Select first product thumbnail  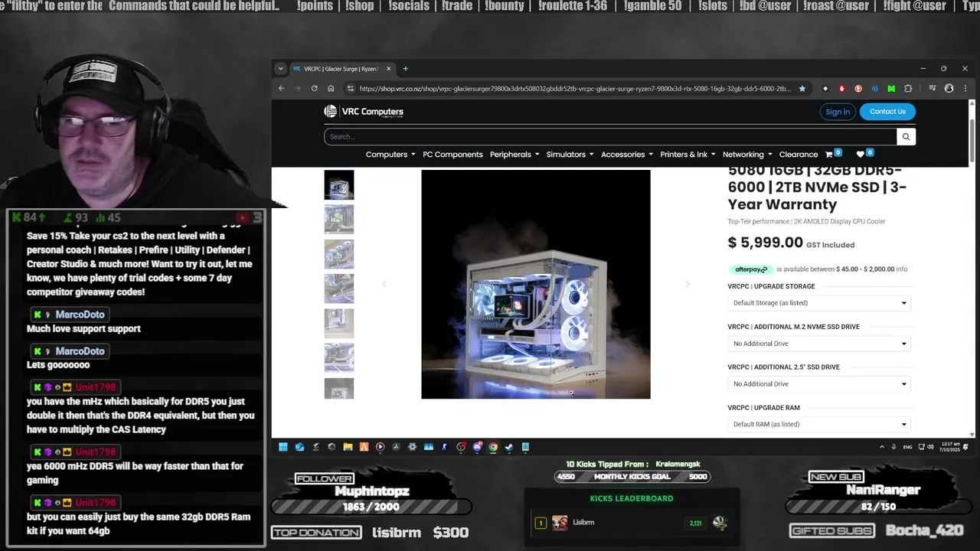tap(339, 184)
